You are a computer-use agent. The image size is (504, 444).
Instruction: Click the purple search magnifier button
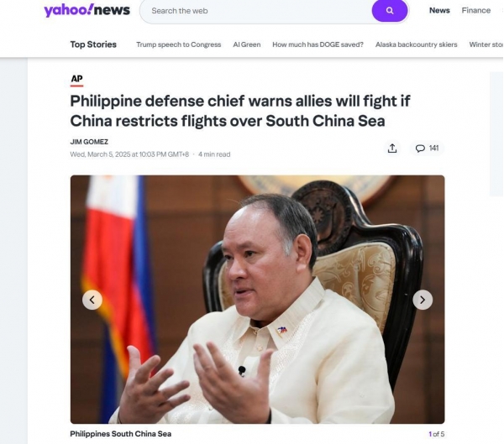tap(390, 11)
